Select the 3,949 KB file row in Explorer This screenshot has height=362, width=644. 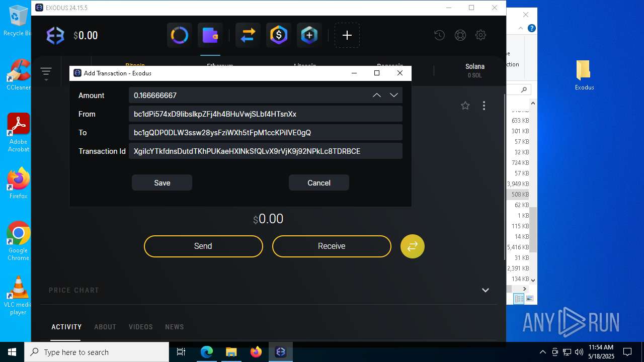point(518,184)
